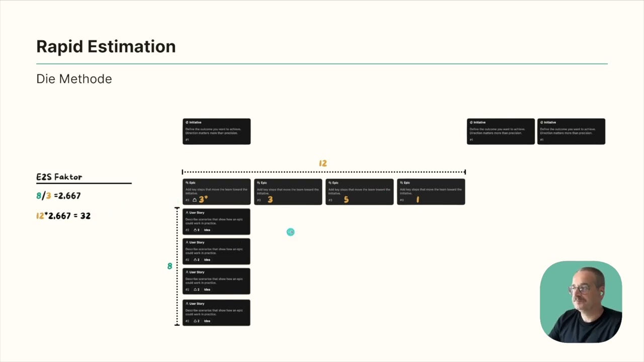Click the orange 12 above the dotted line
Image resolution: width=644 pixels, height=362 pixels.
click(323, 163)
